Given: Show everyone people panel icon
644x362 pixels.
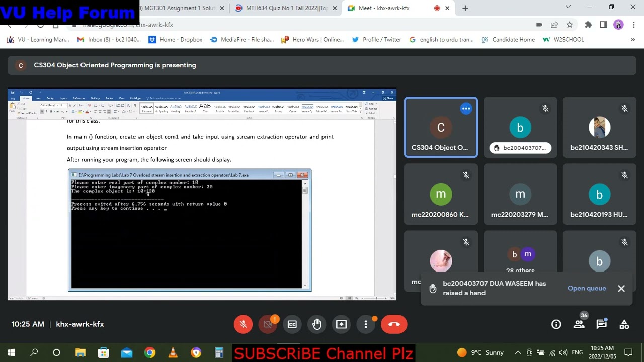Looking at the screenshot, I should click(x=579, y=324).
